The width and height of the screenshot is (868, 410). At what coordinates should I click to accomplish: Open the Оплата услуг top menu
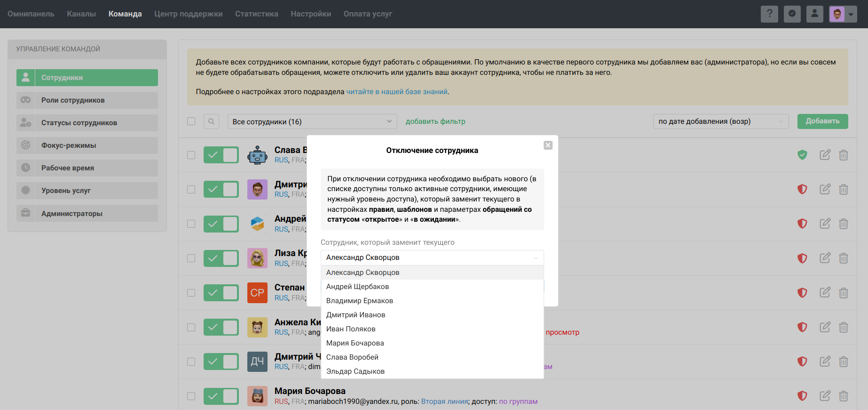[x=368, y=14]
